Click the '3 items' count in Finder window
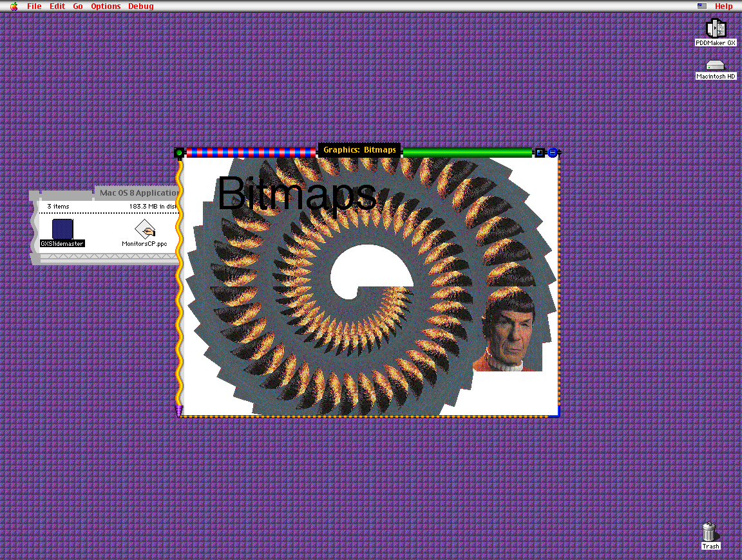The image size is (742, 560). tap(58, 207)
